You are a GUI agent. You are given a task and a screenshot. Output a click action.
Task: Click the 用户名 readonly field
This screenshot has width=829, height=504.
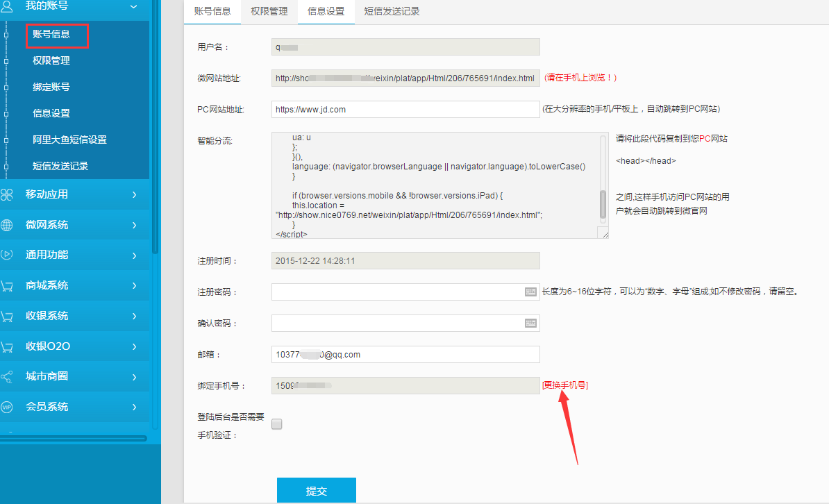click(405, 47)
